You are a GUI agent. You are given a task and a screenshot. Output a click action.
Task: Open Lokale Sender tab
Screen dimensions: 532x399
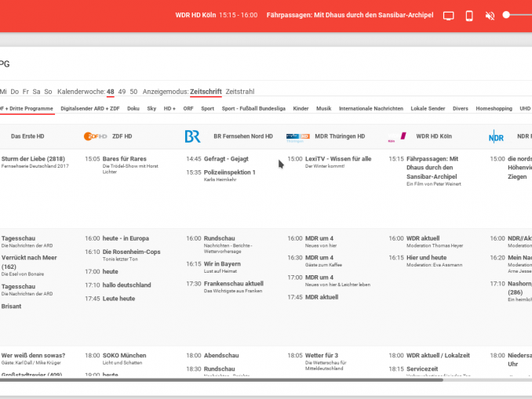click(x=428, y=108)
